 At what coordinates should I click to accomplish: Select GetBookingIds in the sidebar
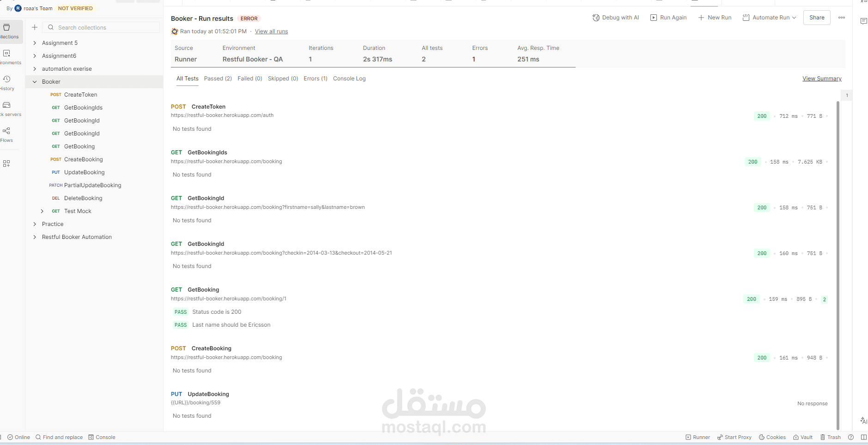click(94, 108)
